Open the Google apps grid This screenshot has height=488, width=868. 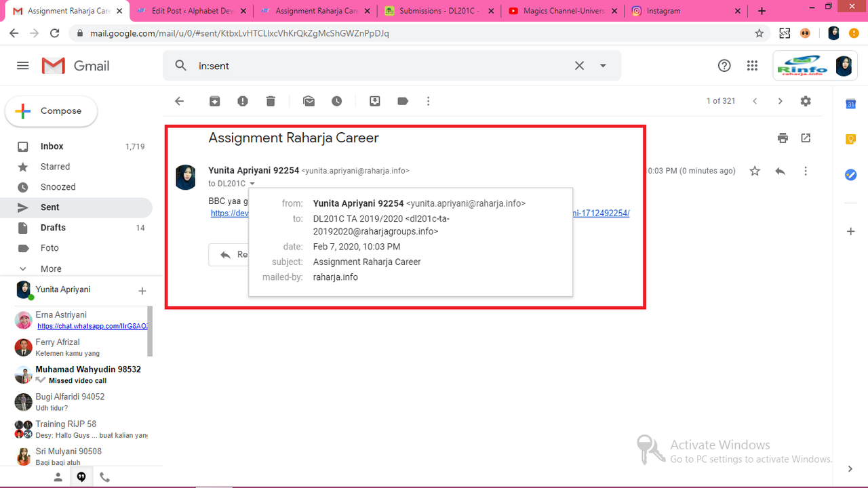pos(752,66)
